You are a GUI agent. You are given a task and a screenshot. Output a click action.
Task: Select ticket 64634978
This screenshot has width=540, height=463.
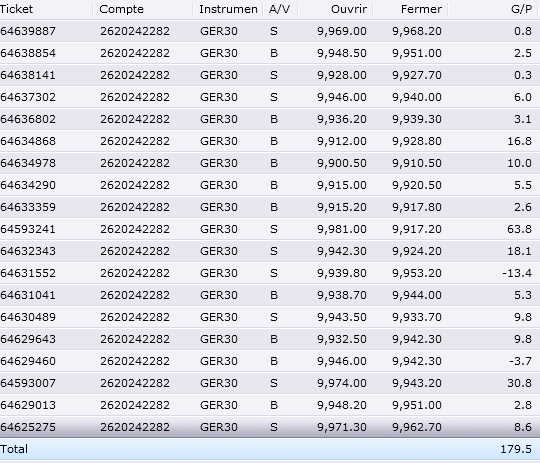(28, 163)
